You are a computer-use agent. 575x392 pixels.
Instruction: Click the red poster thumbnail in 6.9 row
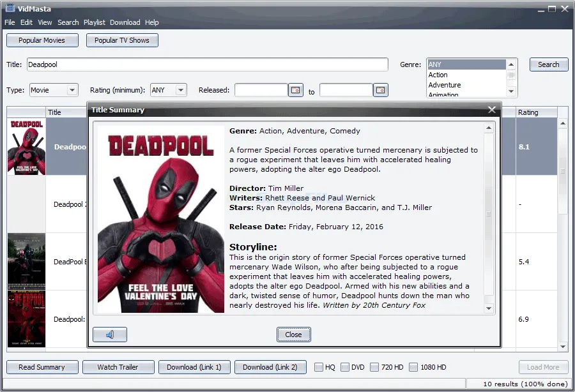click(x=26, y=319)
